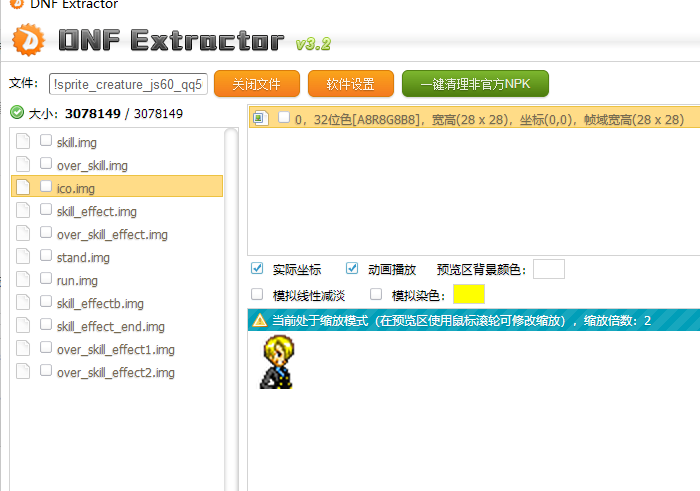The image size is (700, 491).
Task: Click the file icon beside over_skill_effect2.img
Action: click(23, 371)
